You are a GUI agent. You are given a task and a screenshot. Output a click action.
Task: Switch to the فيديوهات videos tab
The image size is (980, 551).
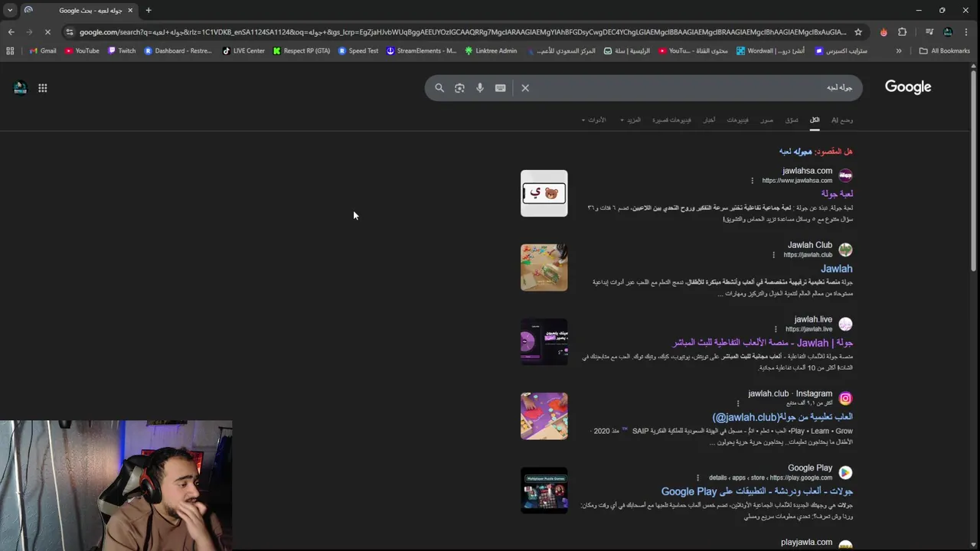(x=737, y=120)
